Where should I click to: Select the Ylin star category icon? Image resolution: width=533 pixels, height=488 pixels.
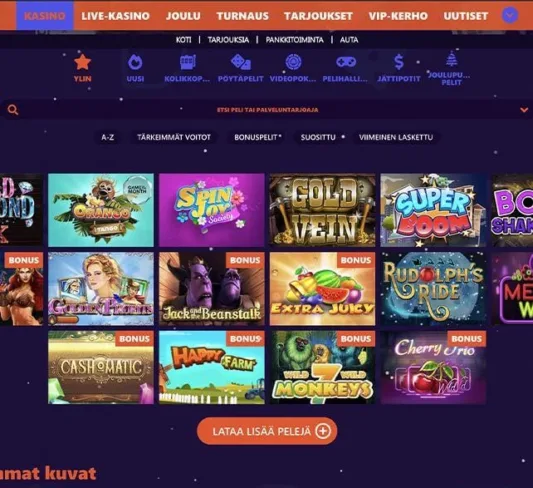point(82,62)
